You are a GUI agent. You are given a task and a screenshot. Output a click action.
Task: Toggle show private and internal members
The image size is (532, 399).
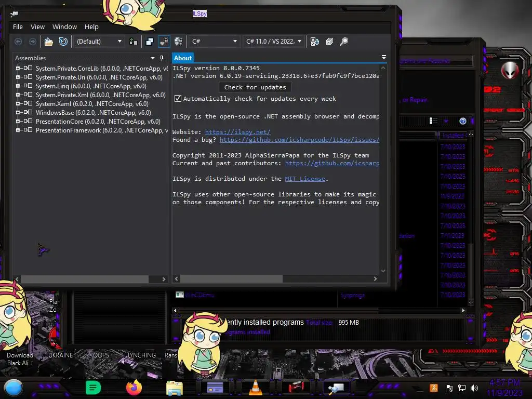pos(164,42)
